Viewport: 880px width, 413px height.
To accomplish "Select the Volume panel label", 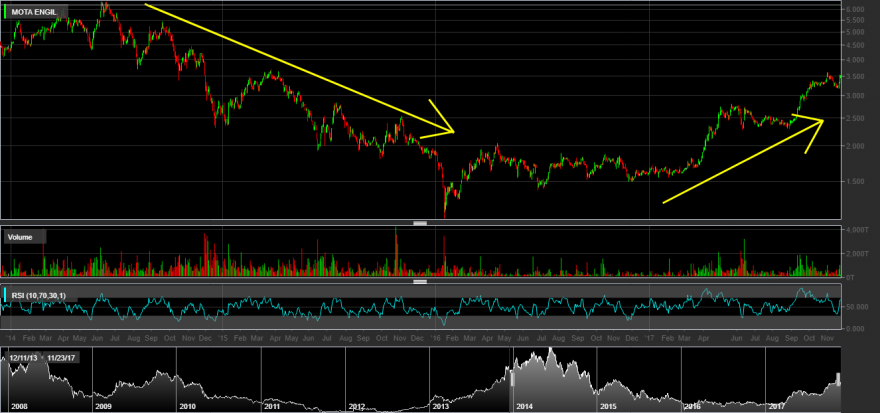I will tap(22, 237).
